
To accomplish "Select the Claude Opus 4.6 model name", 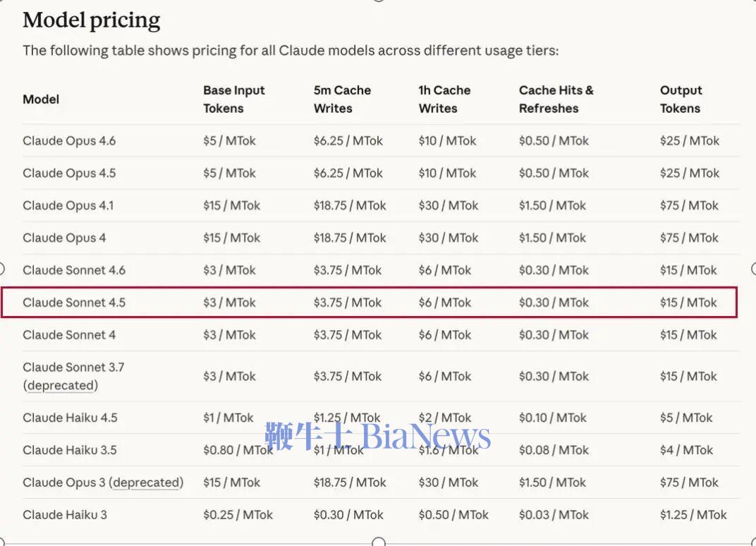I will (x=69, y=140).
